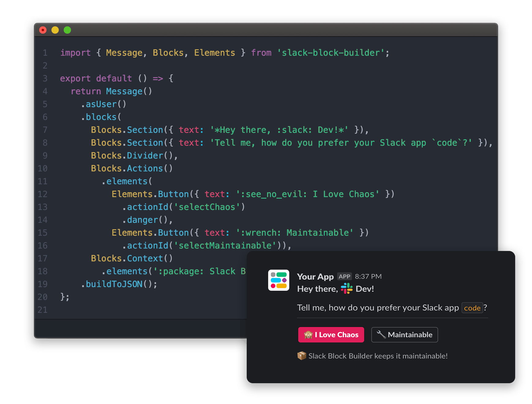Click 'Blocks.Divider()' on line 9
The image size is (532, 404).
coord(132,155)
